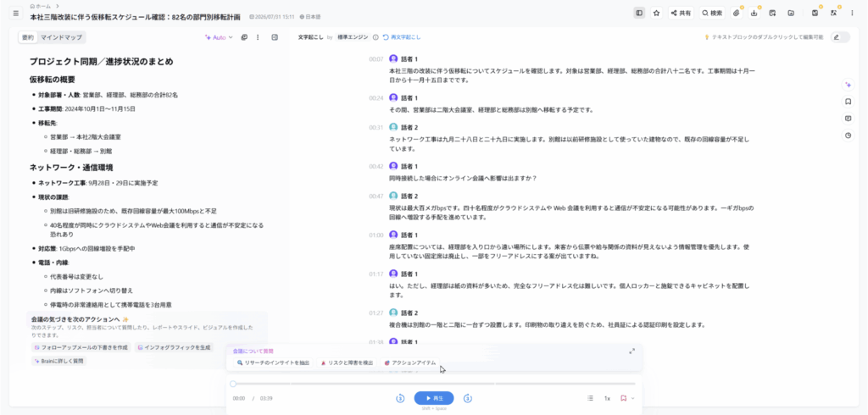Click the image icon left of translate

point(815,13)
